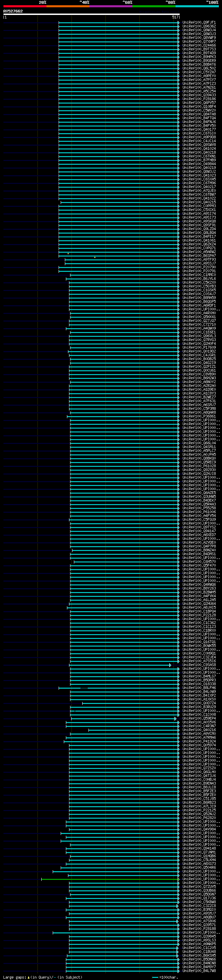222x980 pixels.
Task: Select hit label UniRef100_A8QBU7
Action: [199, 917]
